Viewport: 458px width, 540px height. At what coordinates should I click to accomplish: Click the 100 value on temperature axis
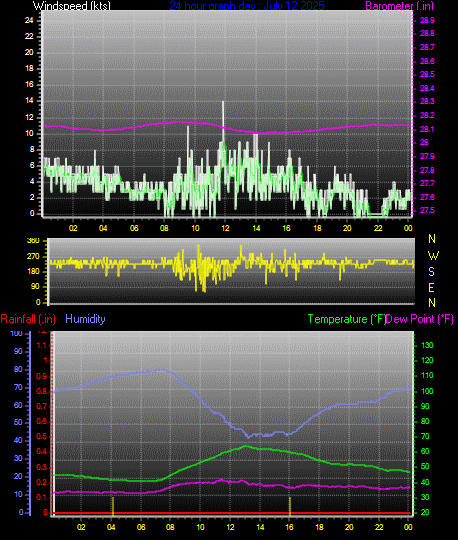tap(427, 391)
